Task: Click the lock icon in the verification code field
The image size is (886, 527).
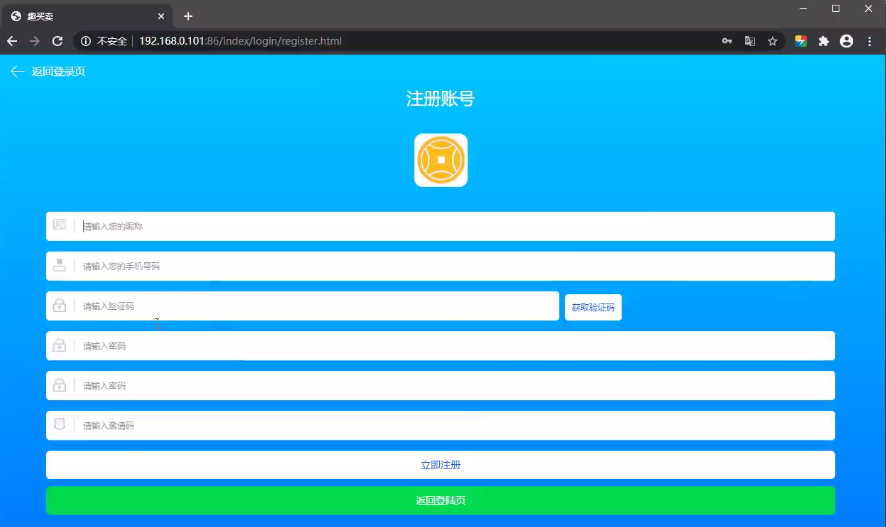Action: (x=60, y=305)
